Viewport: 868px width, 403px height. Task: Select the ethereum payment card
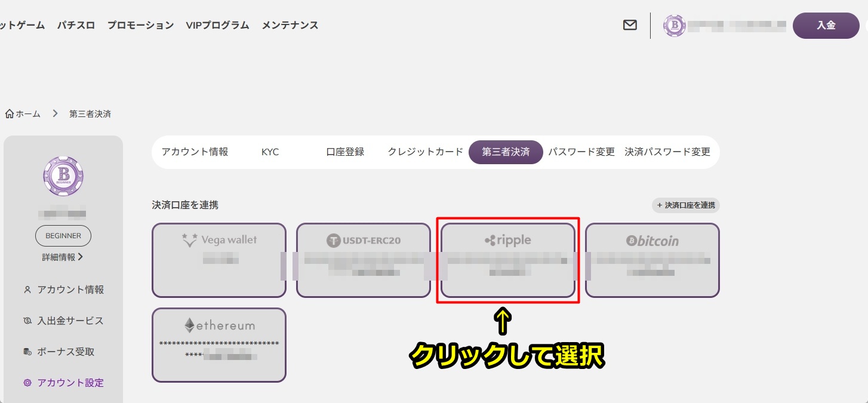(219, 345)
